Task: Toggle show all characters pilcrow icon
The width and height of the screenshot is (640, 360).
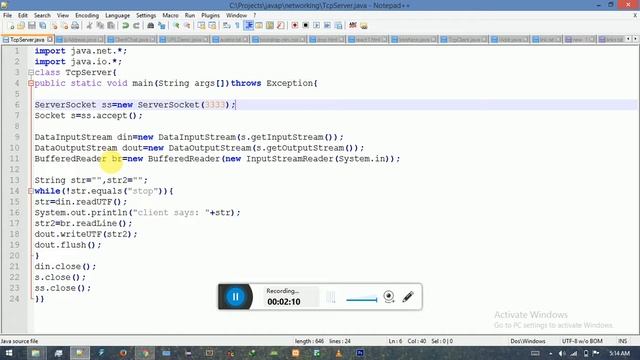Action: [x=237, y=26]
